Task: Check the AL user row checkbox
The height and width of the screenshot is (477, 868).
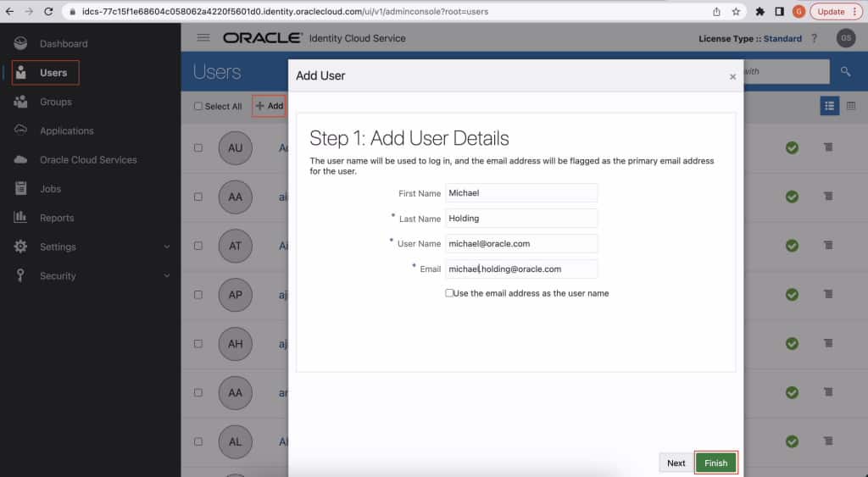Action: [x=198, y=441]
